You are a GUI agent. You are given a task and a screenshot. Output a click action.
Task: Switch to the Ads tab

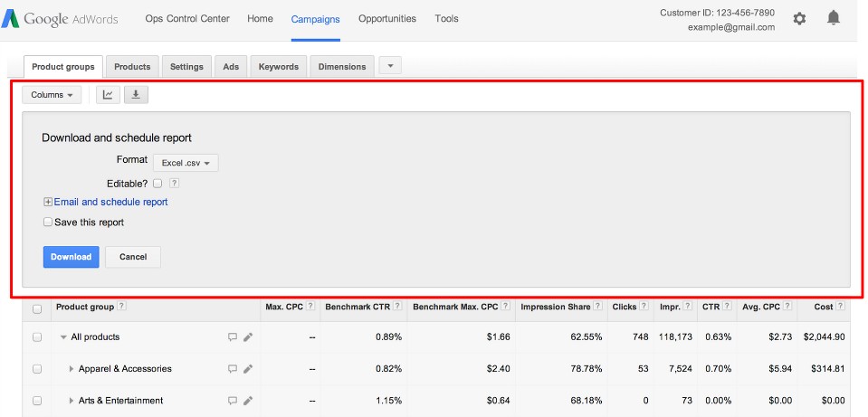(231, 67)
